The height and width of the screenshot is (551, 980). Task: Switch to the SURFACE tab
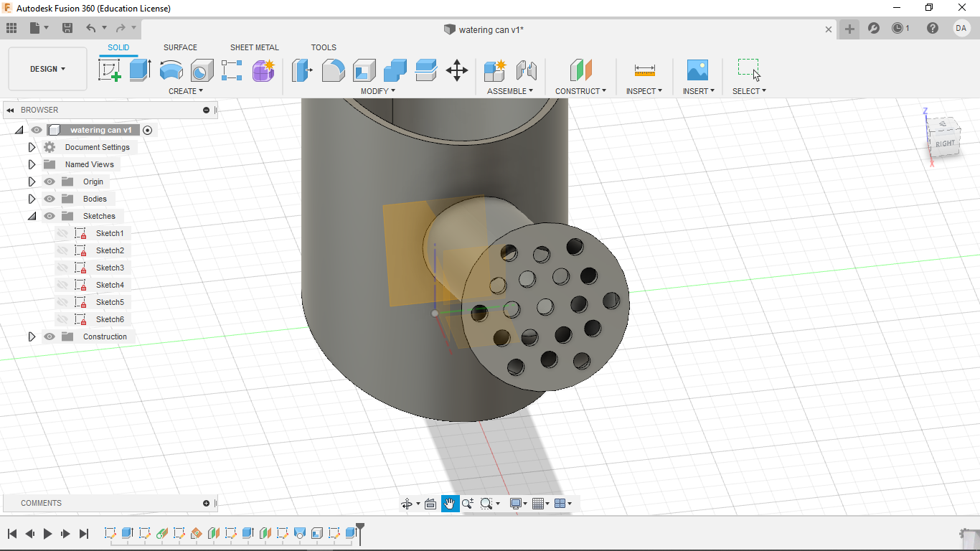coord(180,47)
